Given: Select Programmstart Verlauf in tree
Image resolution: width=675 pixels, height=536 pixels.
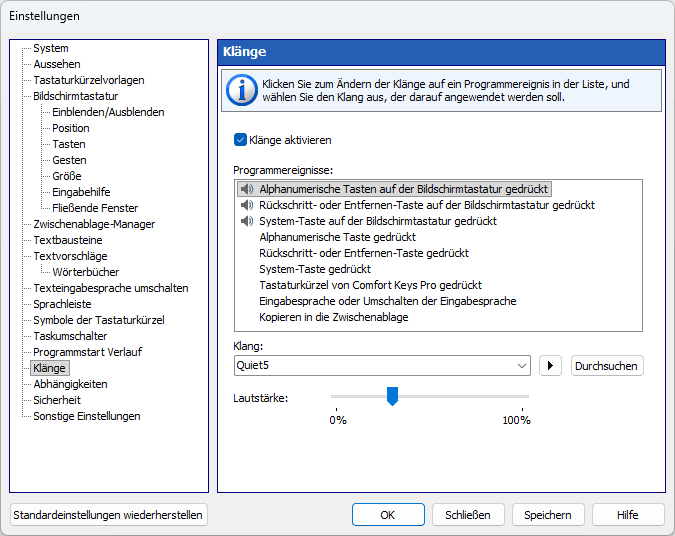Looking at the screenshot, I should 87,352.
